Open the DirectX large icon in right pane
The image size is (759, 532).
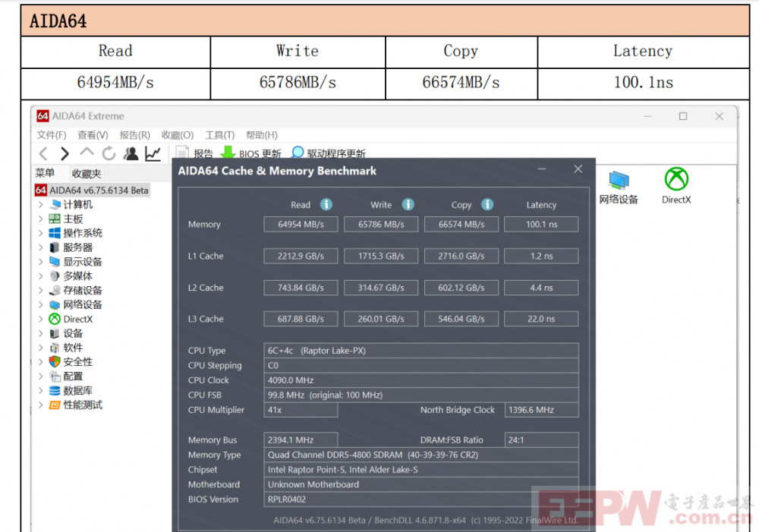pyautogui.click(x=676, y=179)
